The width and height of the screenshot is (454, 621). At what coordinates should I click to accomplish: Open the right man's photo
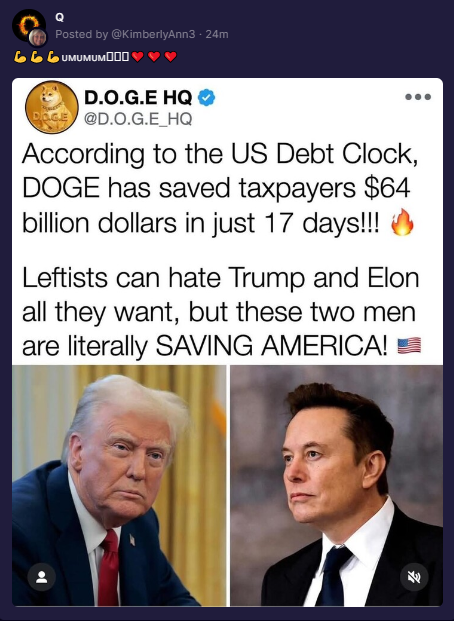point(337,486)
